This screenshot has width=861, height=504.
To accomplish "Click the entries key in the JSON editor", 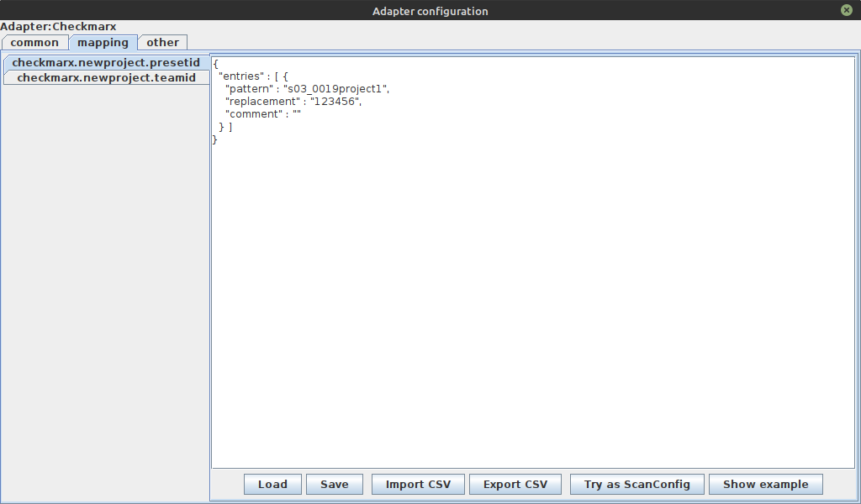I will 240,76.
